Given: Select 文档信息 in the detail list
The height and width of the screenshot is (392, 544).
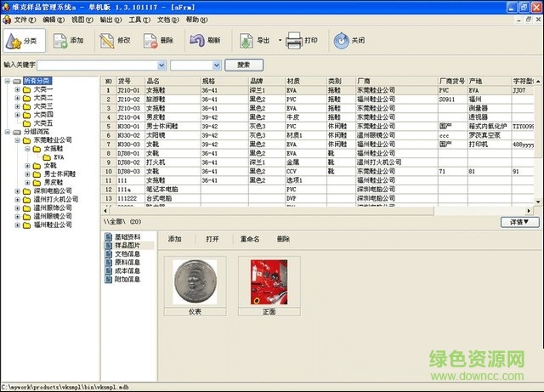Looking at the screenshot, I should click(x=127, y=253).
